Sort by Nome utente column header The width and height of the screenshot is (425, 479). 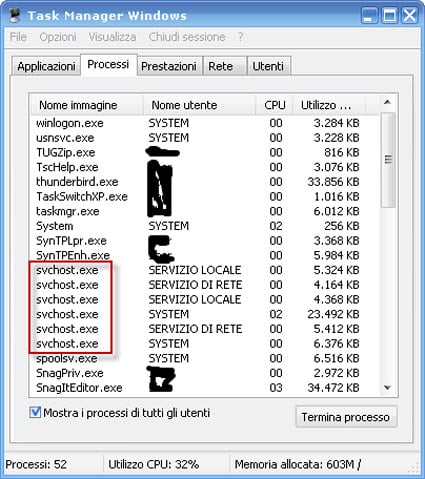click(199, 105)
